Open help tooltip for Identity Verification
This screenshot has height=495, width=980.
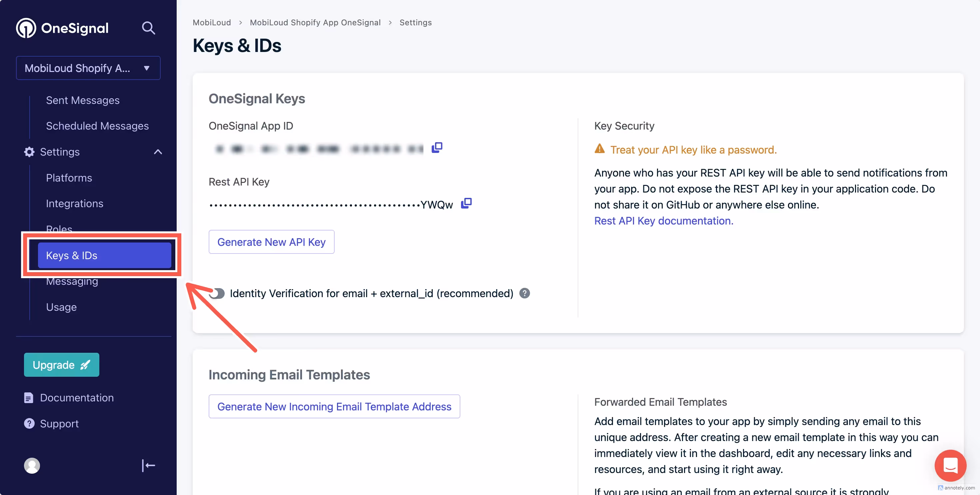coord(524,293)
